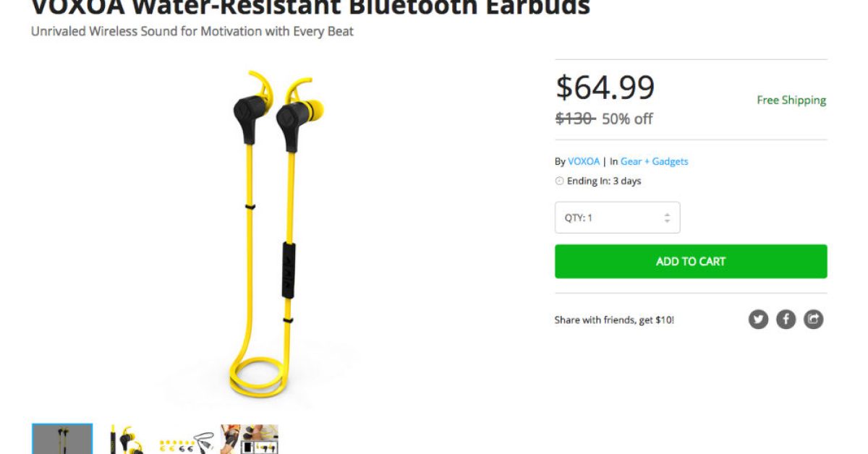The width and height of the screenshot is (868, 454).
Task: Click the 50% off discount text
Action: 627,119
